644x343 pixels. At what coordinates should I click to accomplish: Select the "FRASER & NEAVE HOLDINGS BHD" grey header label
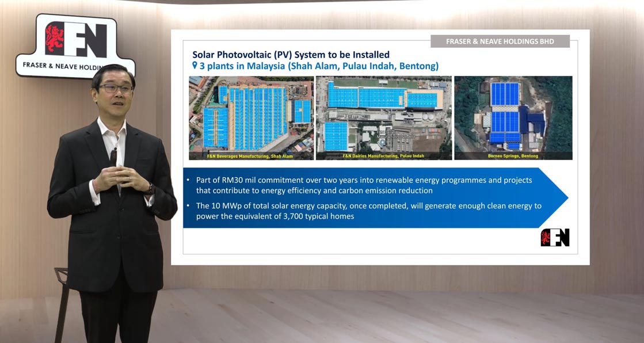click(500, 41)
